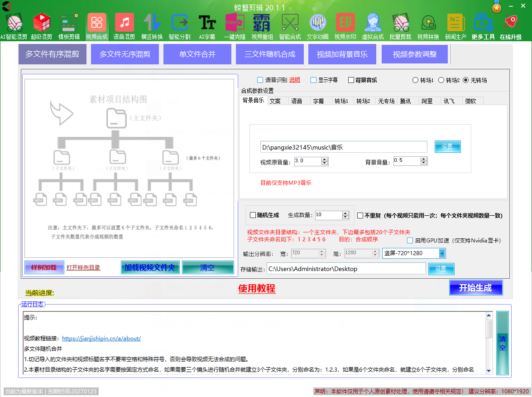
Task: Click the 在线升级 rocket icon
Action: 511,23
